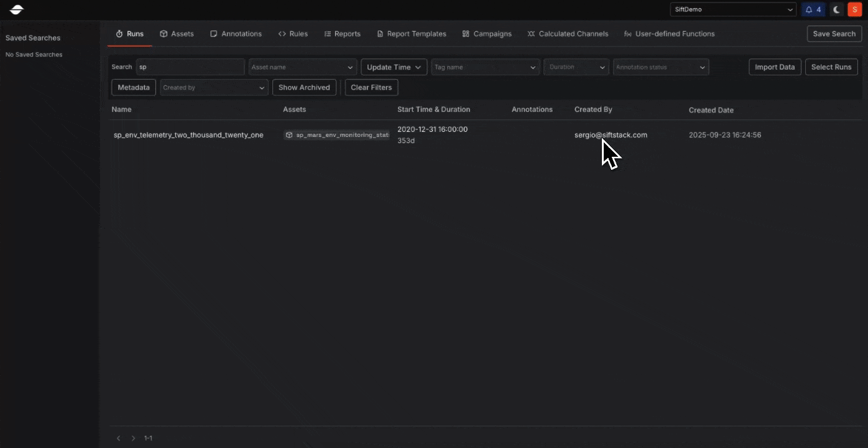868x448 pixels.
Task: Go to the previous page arrow
Action: tap(119, 438)
